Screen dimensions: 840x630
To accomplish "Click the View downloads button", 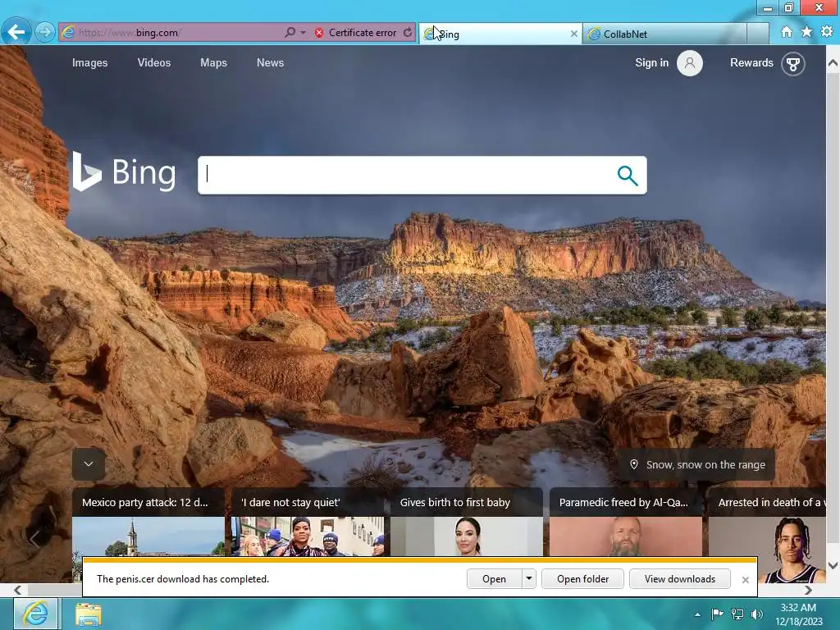I will [x=680, y=579].
